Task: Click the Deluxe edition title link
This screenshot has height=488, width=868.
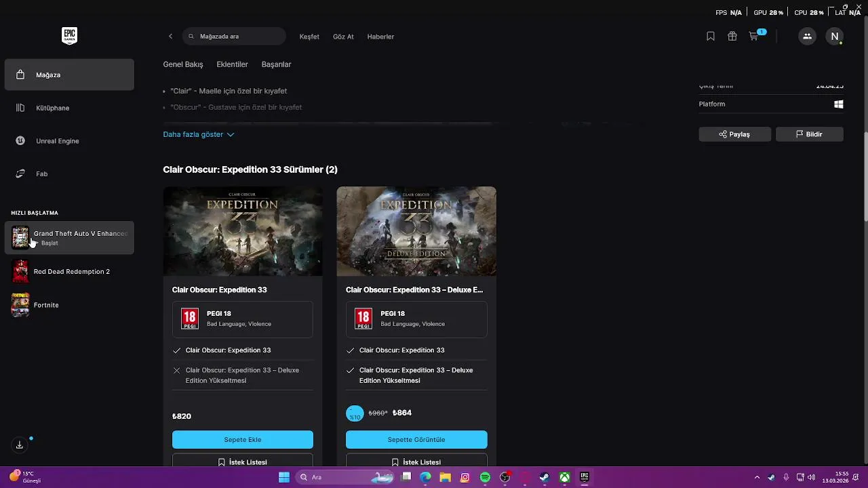Action: tap(414, 290)
